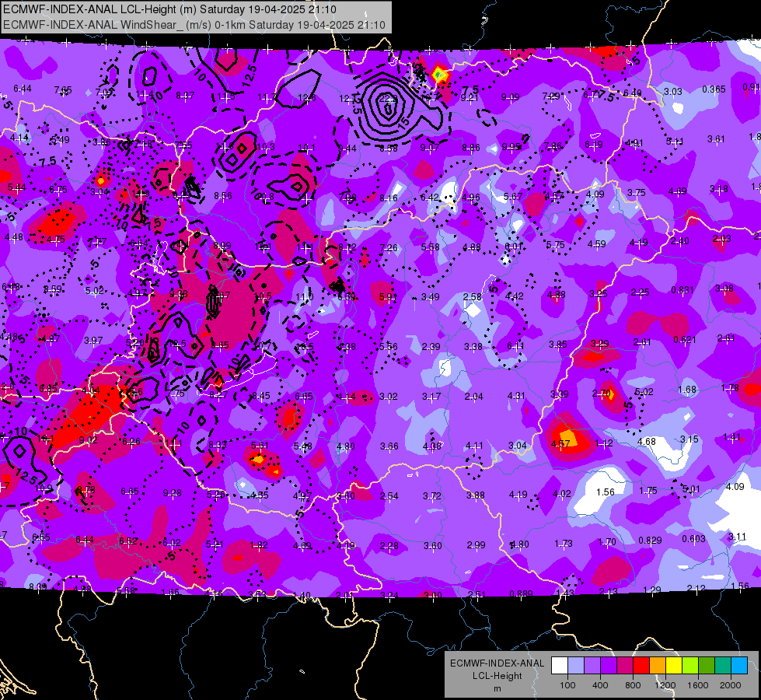
Task: Click the shear value '3.97'
Action: 93,340
